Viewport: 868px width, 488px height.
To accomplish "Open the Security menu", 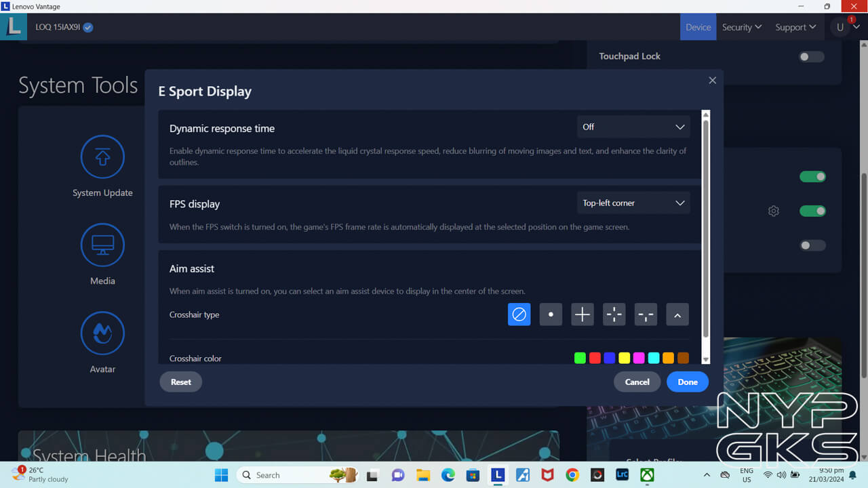I will point(741,27).
